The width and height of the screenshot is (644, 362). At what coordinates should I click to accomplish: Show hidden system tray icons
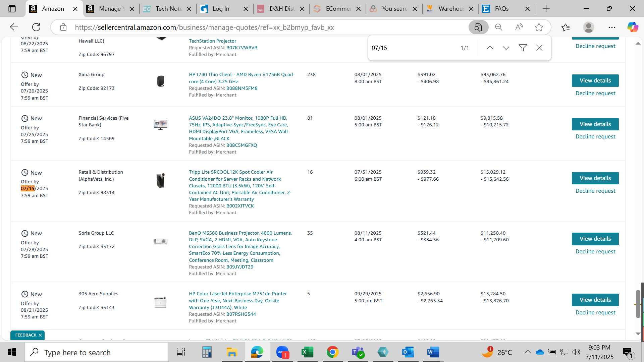(528, 352)
